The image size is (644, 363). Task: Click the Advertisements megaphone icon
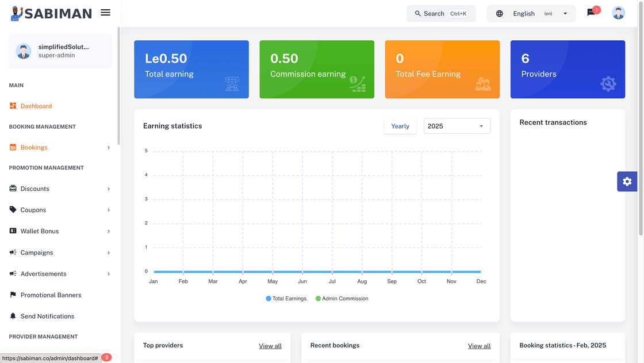point(13,273)
